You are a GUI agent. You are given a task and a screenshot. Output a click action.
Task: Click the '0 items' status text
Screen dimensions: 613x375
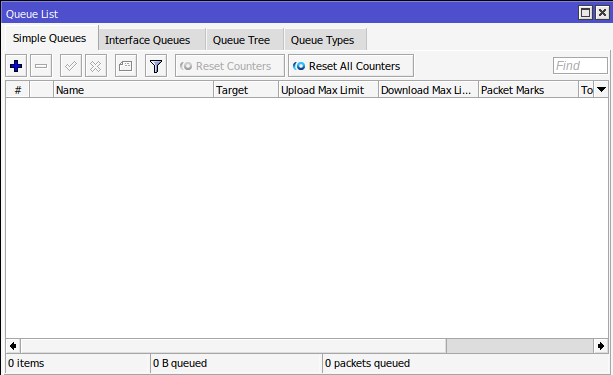pos(26,363)
